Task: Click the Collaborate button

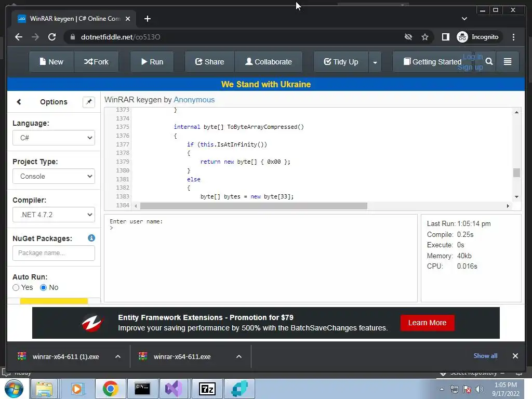Action: tap(269, 62)
